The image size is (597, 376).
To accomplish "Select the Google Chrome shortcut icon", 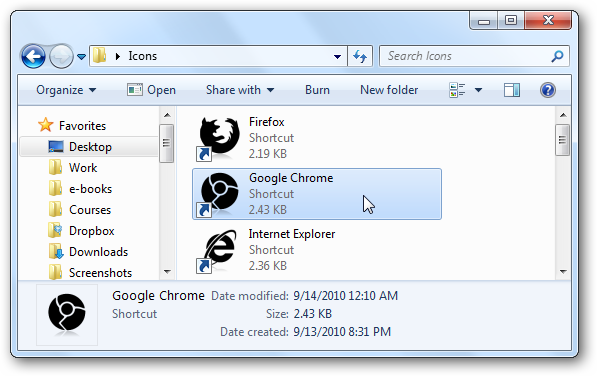I will point(218,194).
